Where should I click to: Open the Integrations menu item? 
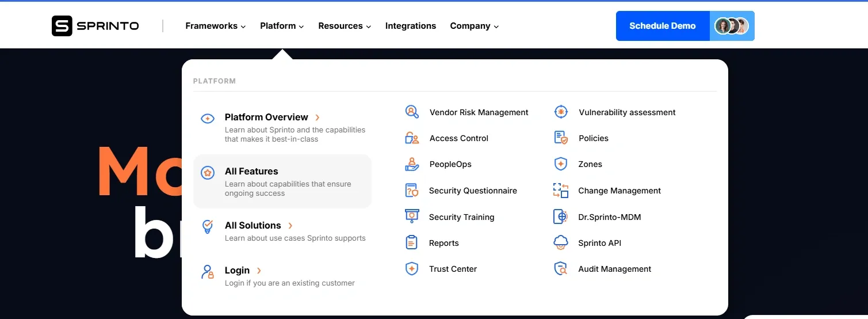pos(410,26)
